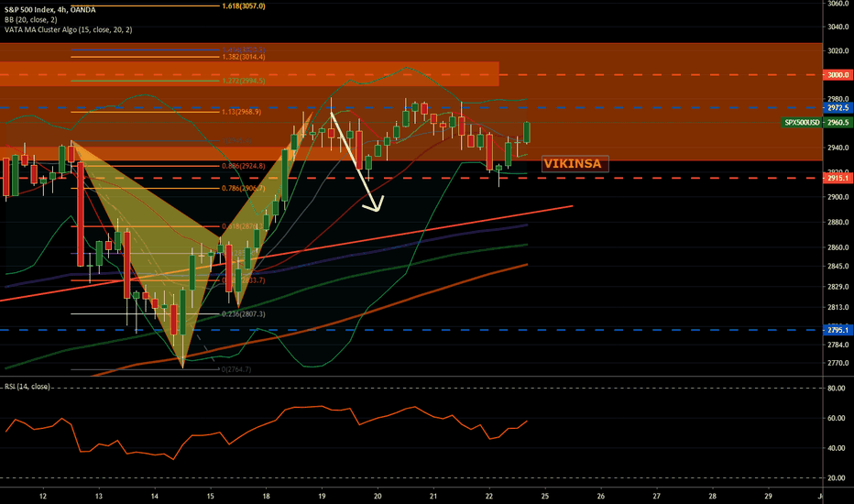This screenshot has height=504, width=854.
Task: Click the 0.886(2924.8) Fibonacci level label
Action: pyautogui.click(x=244, y=166)
